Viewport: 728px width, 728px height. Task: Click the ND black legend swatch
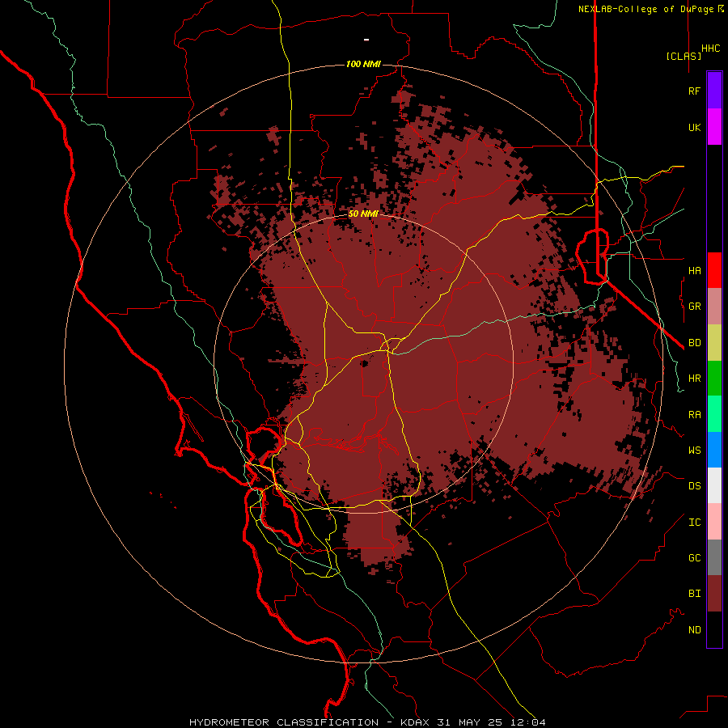click(x=714, y=629)
